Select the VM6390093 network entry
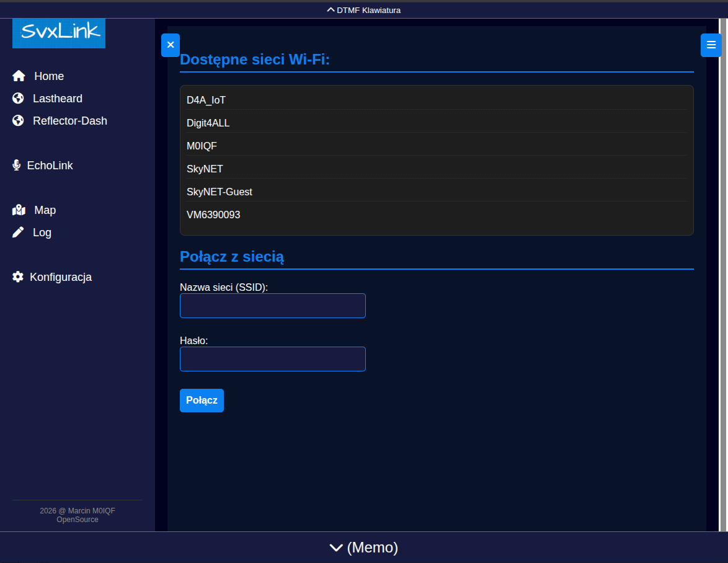This screenshot has height=563, width=728. [x=213, y=215]
